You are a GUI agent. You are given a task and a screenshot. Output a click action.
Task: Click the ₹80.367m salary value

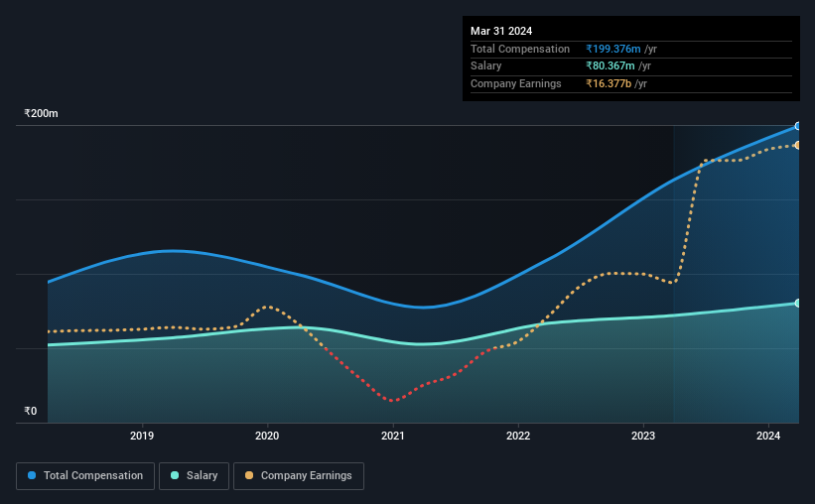[x=611, y=66]
